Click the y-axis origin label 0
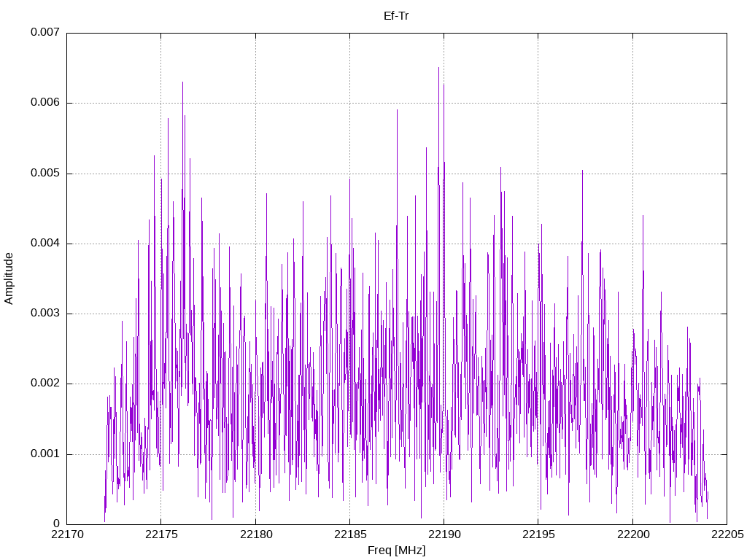This screenshot has width=747, height=560. coord(57,524)
